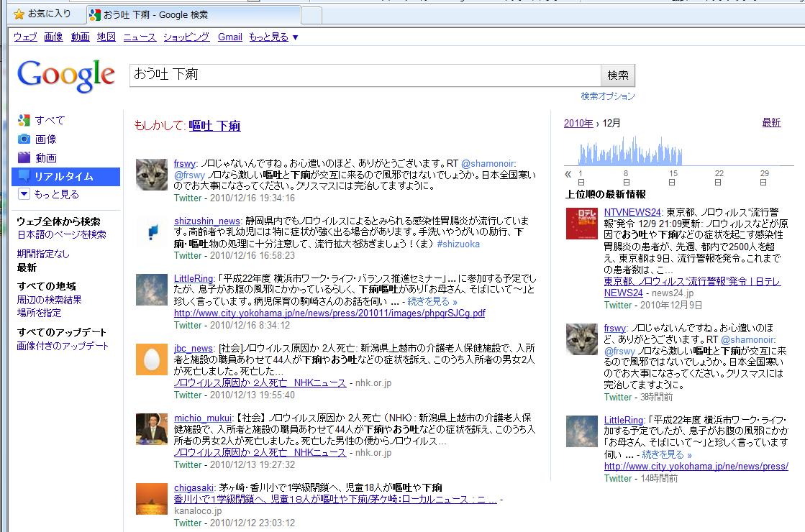Open 香川小で1学級閉鎖へ kanaloco article link

click(335, 499)
